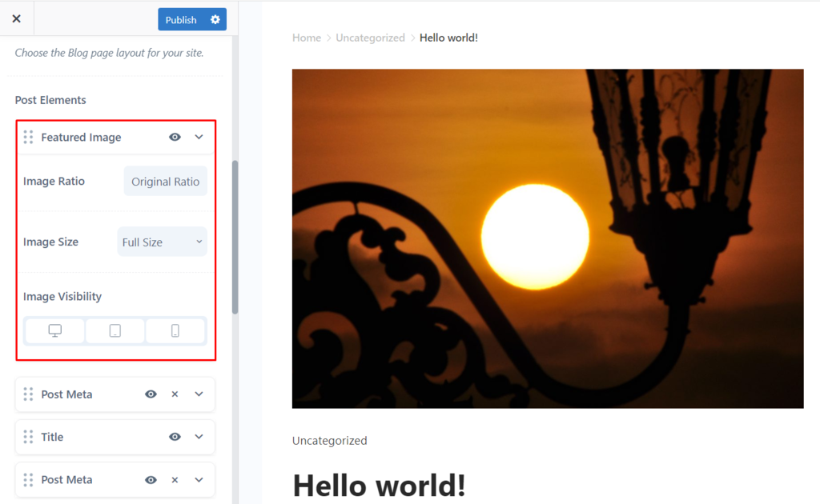Open publish settings via gear icon
820x504 pixels.
tap(213, 19)
